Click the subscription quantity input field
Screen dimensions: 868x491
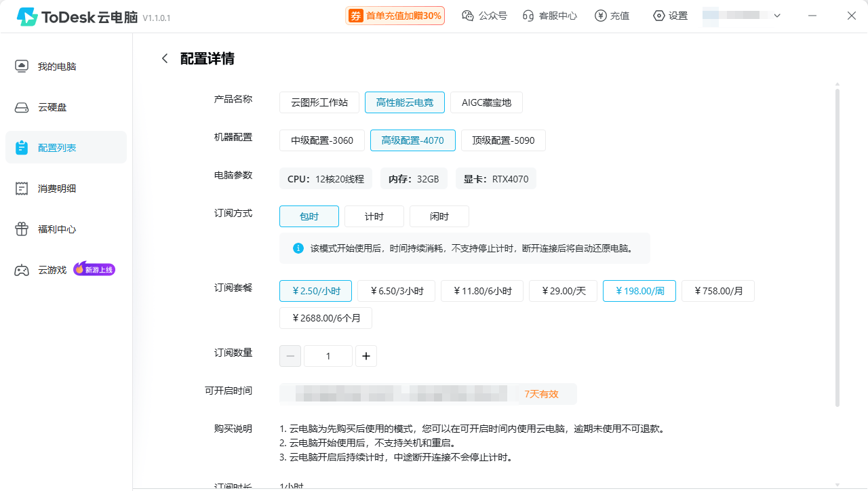(328, 356)
